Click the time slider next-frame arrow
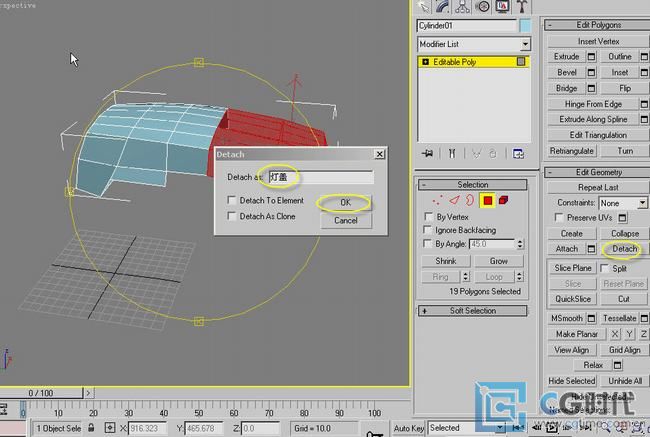Screen dimensions: 650x437 point(88,393)
